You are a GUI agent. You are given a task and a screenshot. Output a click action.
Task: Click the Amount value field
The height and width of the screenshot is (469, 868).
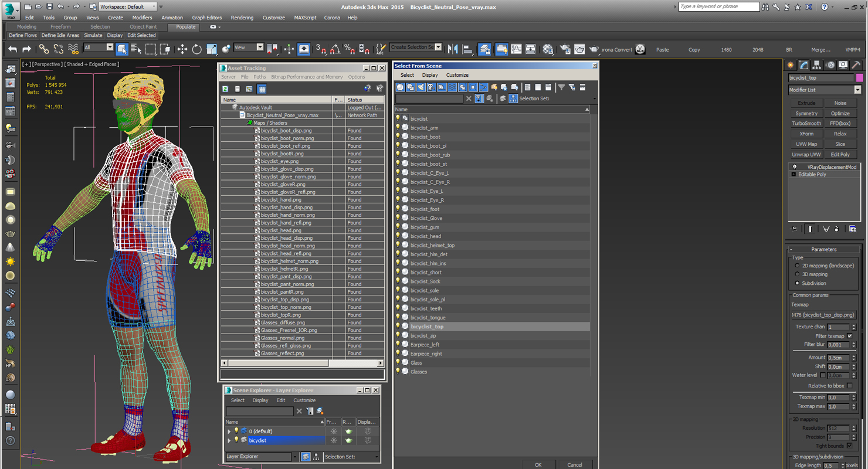(x=837, y=358)
